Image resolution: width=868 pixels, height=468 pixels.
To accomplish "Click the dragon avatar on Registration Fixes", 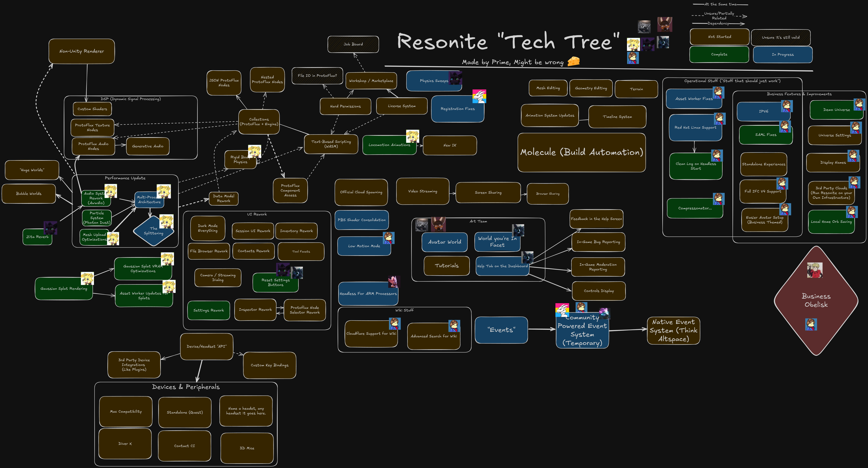I will click(479, 96).
